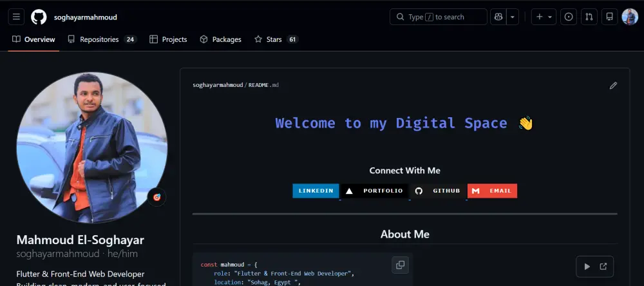Switch to the Packages tab
Viewport: 644px width, 286px height.
(x=220, y=39)
